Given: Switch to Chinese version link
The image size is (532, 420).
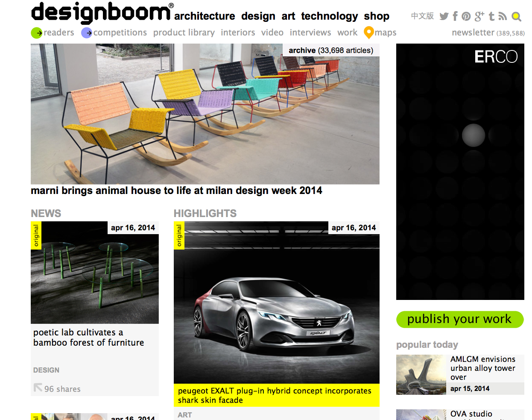Looking at the screenshot, I should tap(422, 16).
